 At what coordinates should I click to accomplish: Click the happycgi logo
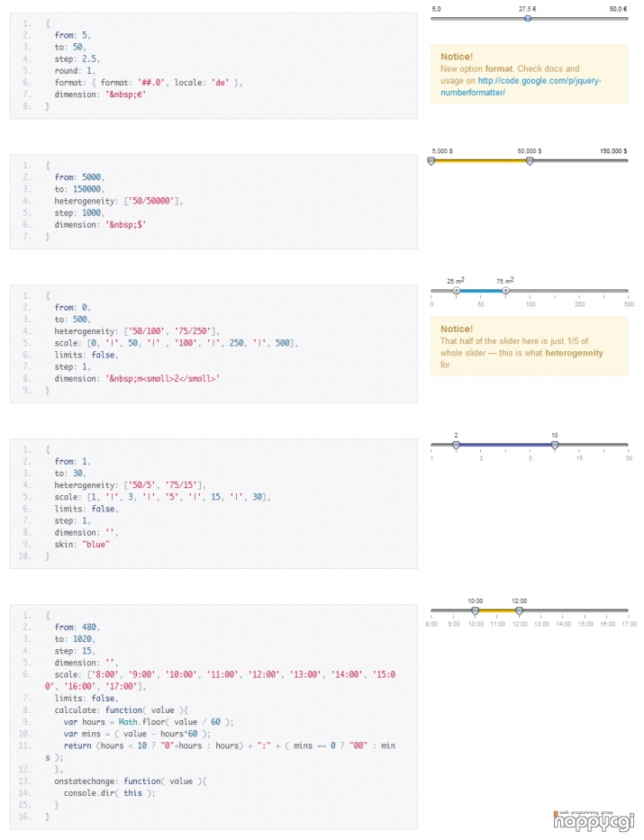(x=594, y=819)
